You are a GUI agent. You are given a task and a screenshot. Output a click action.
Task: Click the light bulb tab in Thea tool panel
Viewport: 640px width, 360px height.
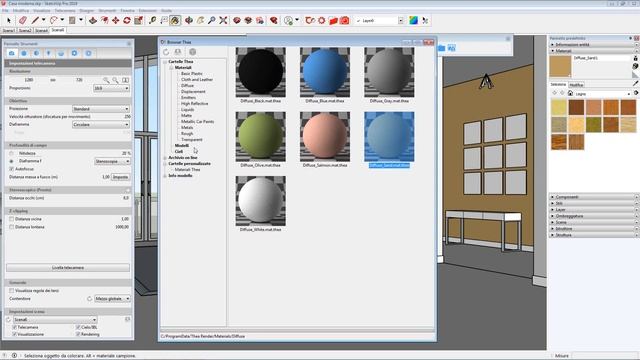tap(49, 53)
